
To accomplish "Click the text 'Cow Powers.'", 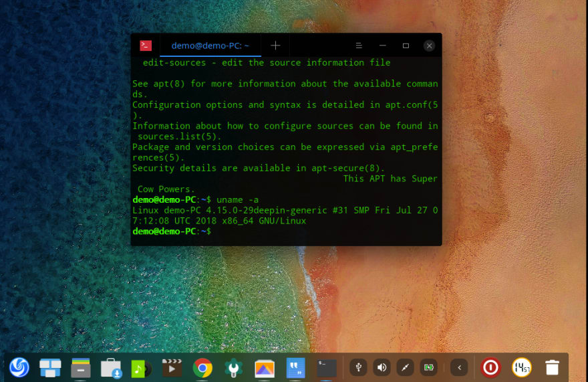I will 166,189.
